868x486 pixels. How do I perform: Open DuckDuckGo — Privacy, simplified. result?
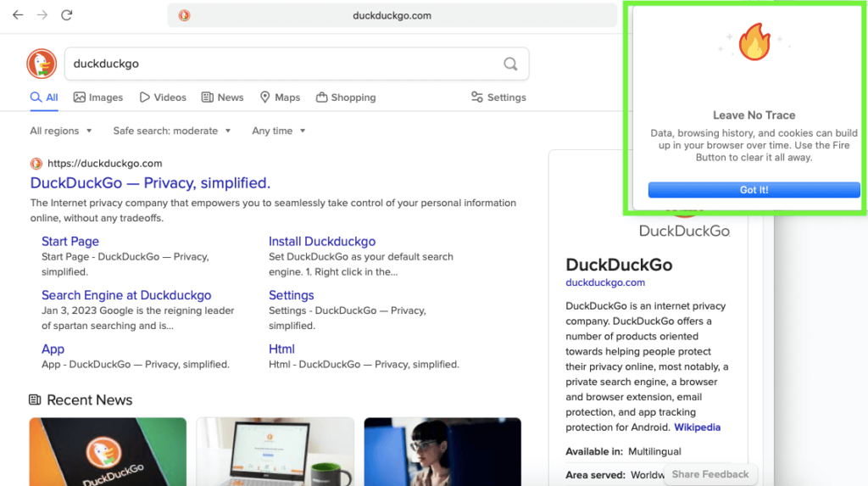coord(150,183)
